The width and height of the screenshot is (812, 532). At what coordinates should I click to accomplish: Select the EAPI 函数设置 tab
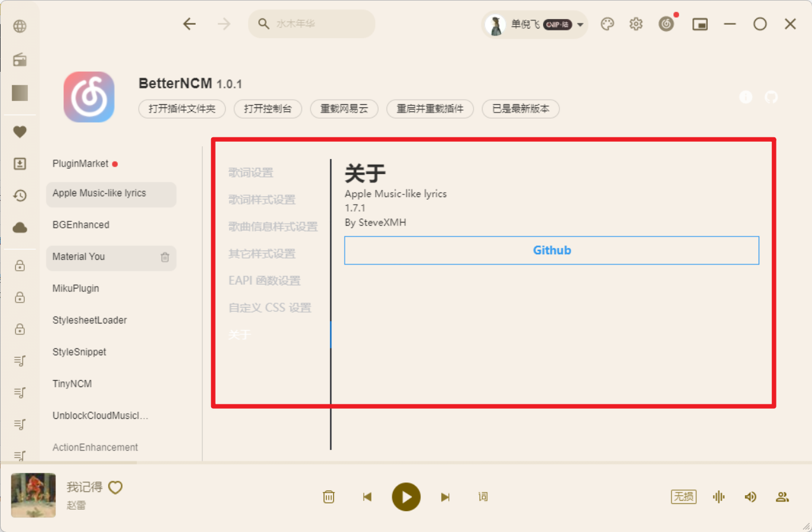pos(265,280)
